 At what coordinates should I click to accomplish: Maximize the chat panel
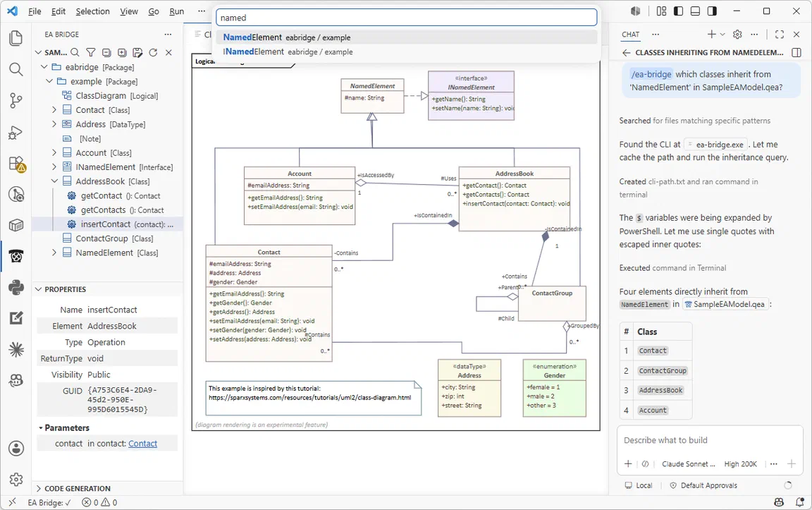780,34
